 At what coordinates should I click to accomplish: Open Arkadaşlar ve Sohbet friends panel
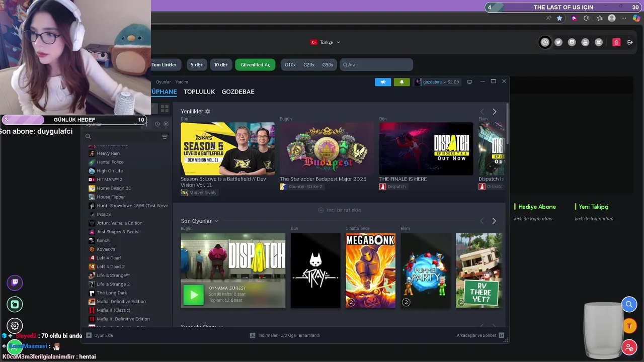480,335
